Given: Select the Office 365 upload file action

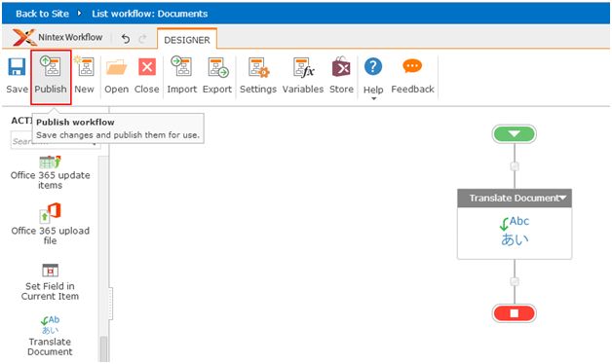Looking at the screenshot, I should [x=51, y=224].
